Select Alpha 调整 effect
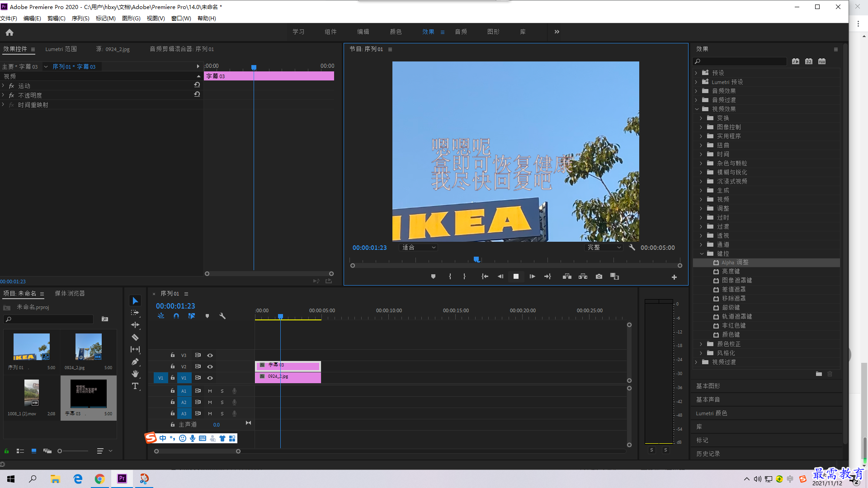 [x=735, y=263]
